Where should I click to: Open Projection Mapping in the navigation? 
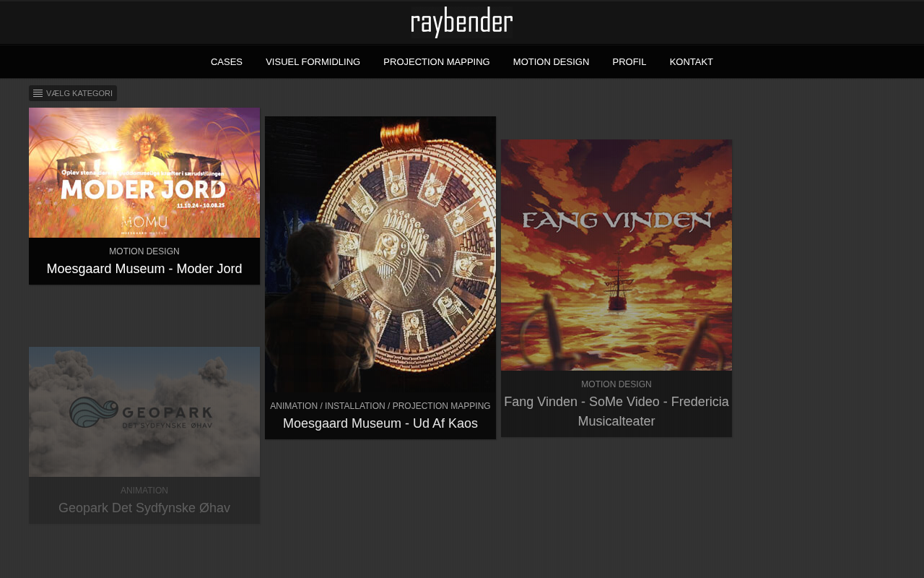[437, 62]
